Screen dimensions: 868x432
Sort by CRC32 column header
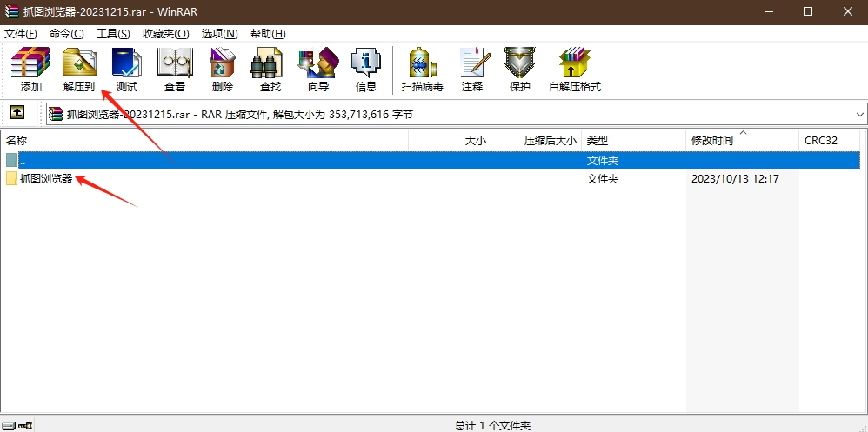[829, 141]
